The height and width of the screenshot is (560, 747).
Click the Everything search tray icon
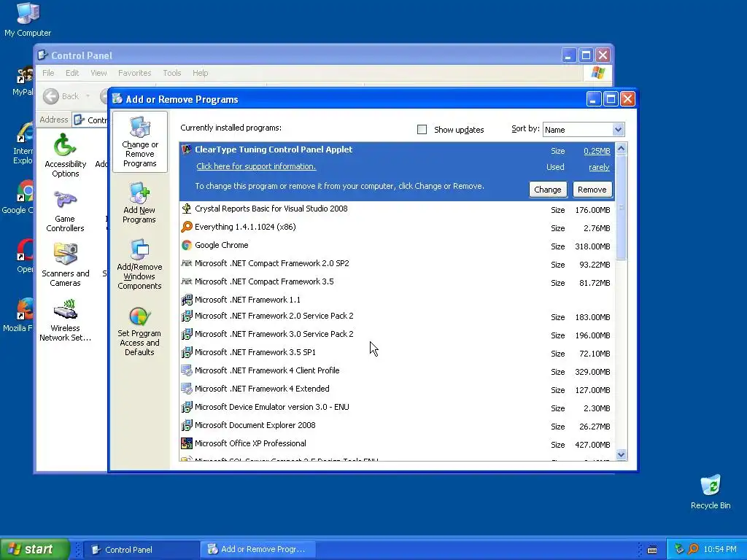point(693,549)
